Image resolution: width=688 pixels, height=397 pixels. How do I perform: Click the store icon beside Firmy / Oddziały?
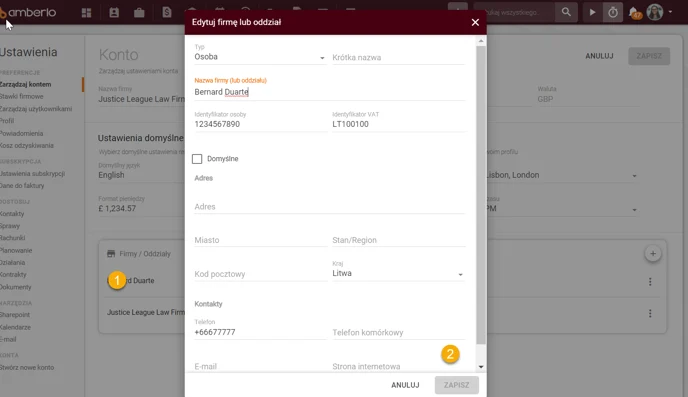click(x=111, y=254)
